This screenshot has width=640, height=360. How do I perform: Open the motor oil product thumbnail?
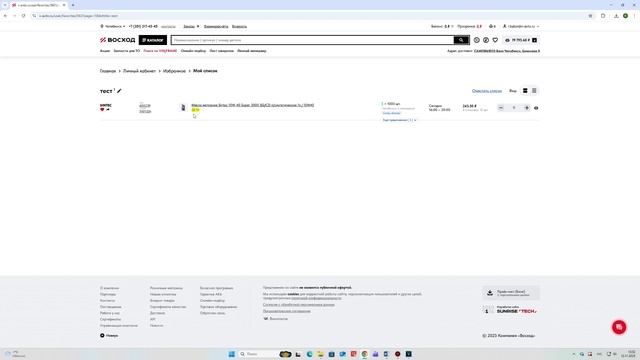183,108
